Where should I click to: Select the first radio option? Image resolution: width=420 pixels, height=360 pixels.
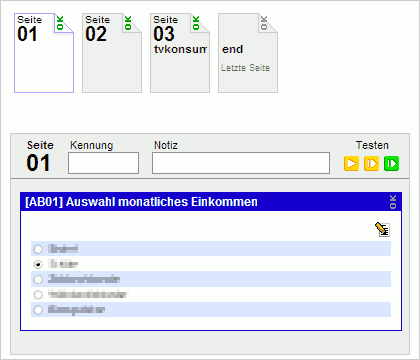click(x=38, y=249)
